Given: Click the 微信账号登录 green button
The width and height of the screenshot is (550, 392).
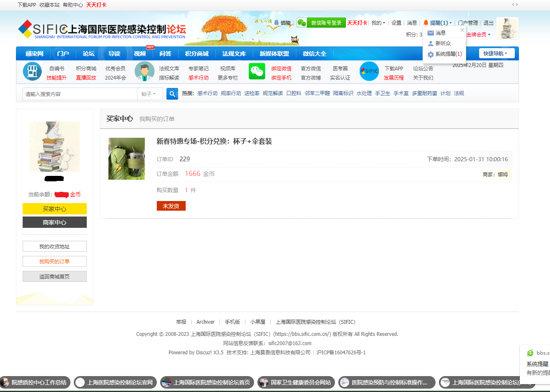Looking at the screenshot, I should click(326, 23).
